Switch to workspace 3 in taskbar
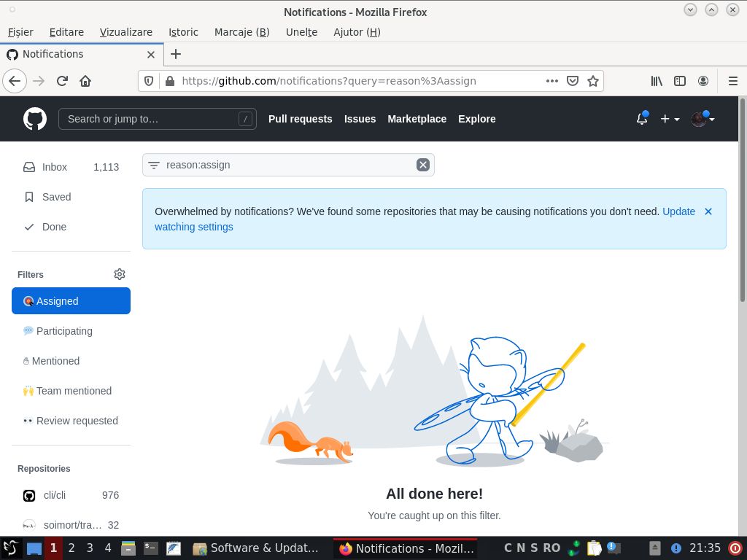 pyautogui.click(x=90, y=548)
